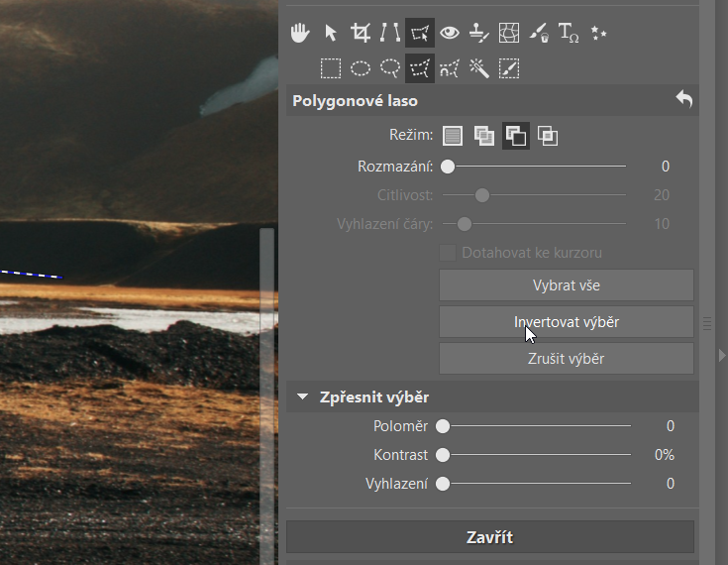This screenshot has height=565, width=728.
Task: Select the Clone Stamp tool
Action: coord(479,34)
